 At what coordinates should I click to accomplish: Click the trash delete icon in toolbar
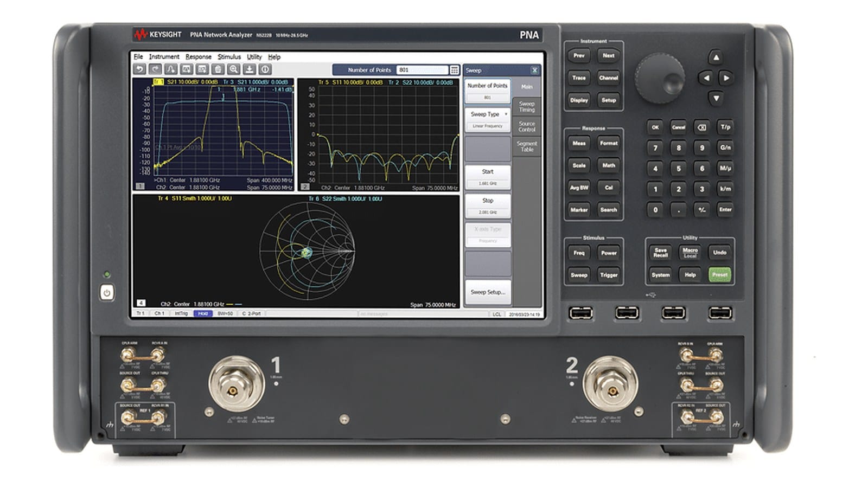click(x=218, y=69)
